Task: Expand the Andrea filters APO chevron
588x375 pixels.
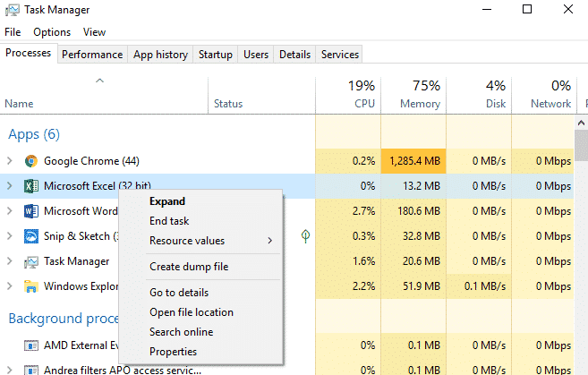Action: (x=10, y=371)
